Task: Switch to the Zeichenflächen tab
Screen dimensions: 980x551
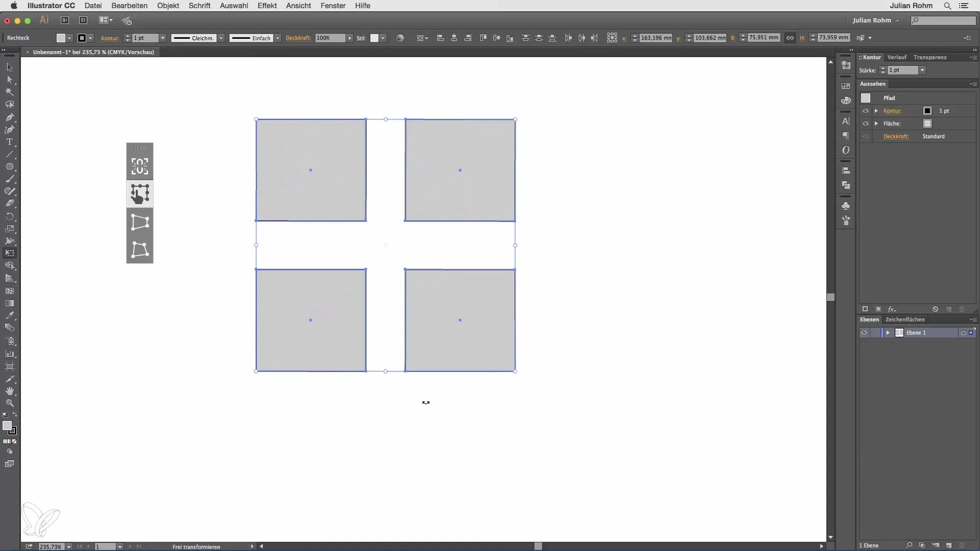Action: pyautogui.click(x=905, y=319)
